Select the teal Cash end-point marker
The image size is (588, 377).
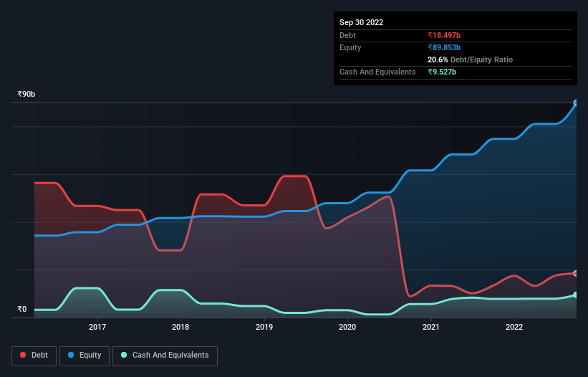point(576,295)
